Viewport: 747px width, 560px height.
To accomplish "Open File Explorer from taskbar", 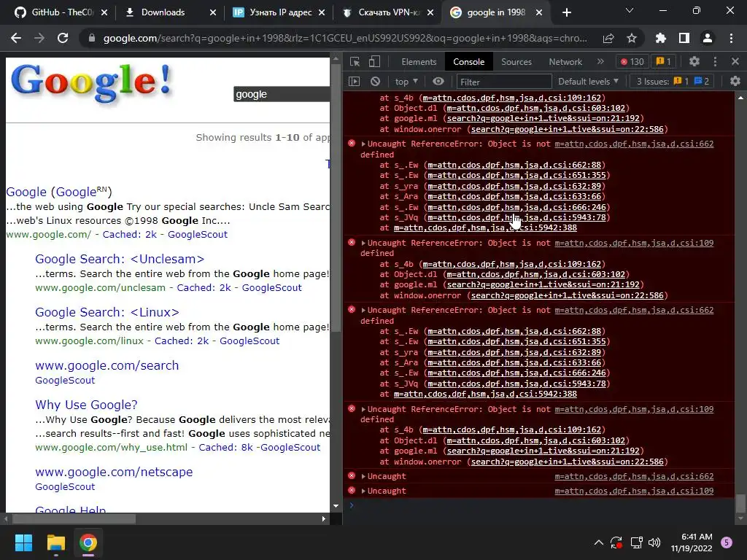I will [x=55, y=542].
